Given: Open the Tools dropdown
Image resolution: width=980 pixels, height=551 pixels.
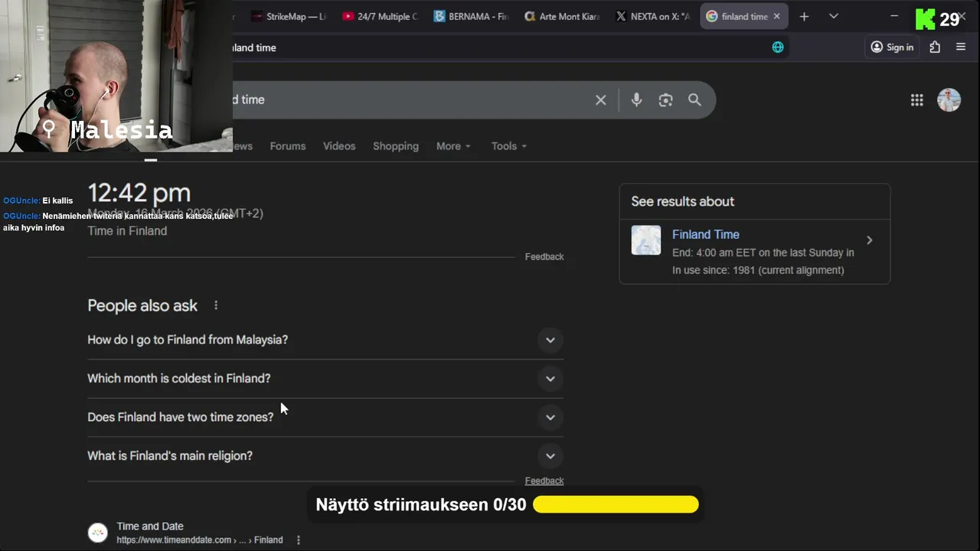Looking at the screenshot, I should (509, 146).
